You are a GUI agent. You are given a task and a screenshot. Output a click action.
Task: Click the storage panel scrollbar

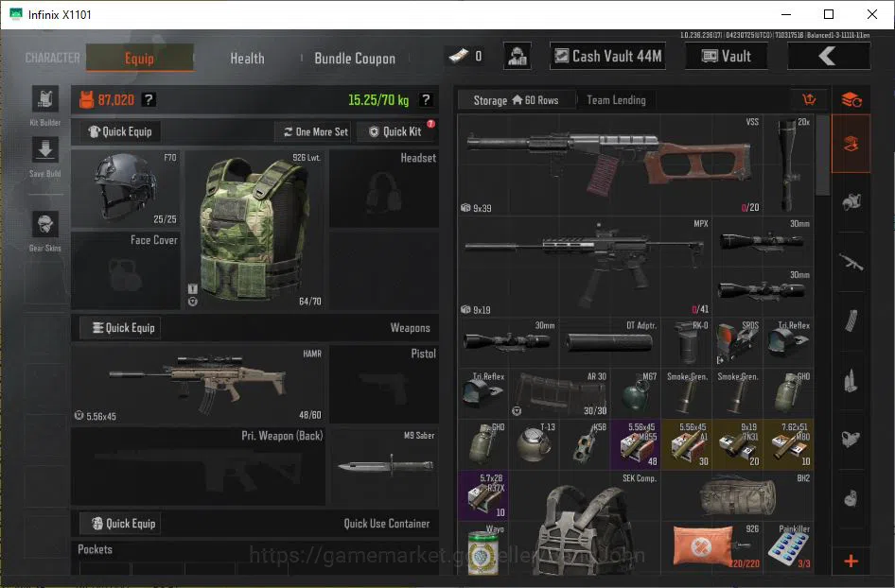(822, 154)
